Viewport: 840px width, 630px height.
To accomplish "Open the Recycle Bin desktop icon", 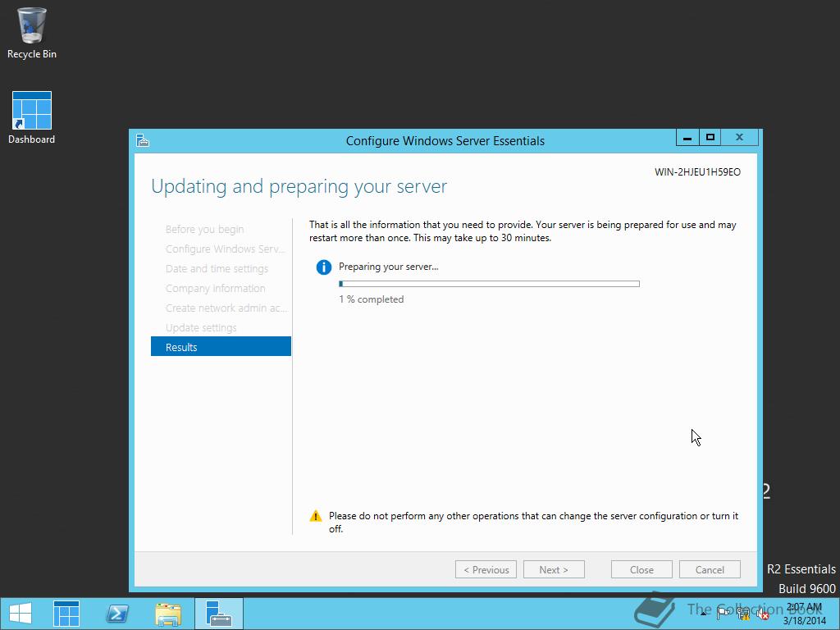I will pos(32,33).
